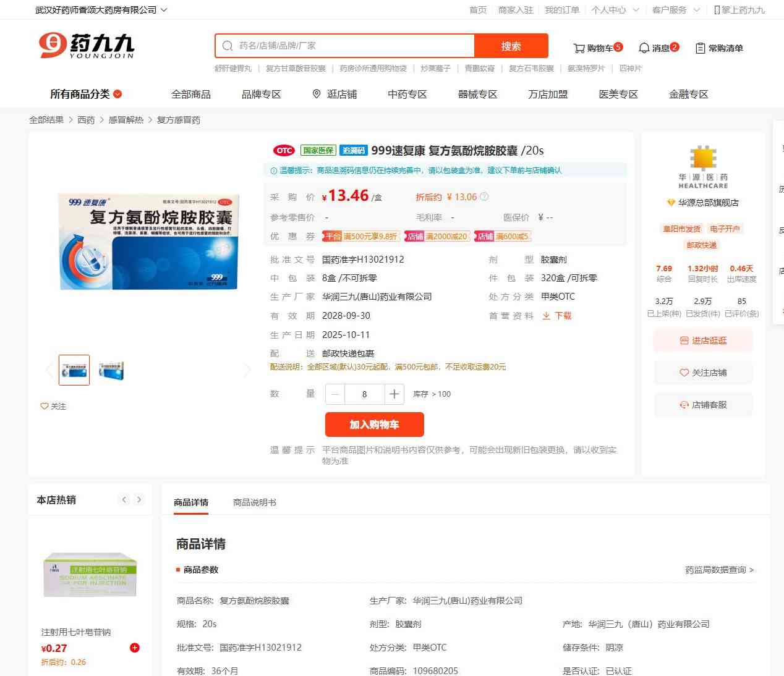
Task: Click the drug search input field
Action: (352, 46)
